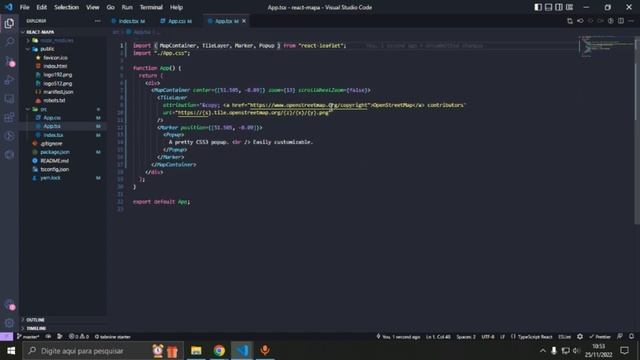Open the Remote Explorer view
Image resolution: width=640 pixels, height=360 pixels.
(x=9, y=99)
